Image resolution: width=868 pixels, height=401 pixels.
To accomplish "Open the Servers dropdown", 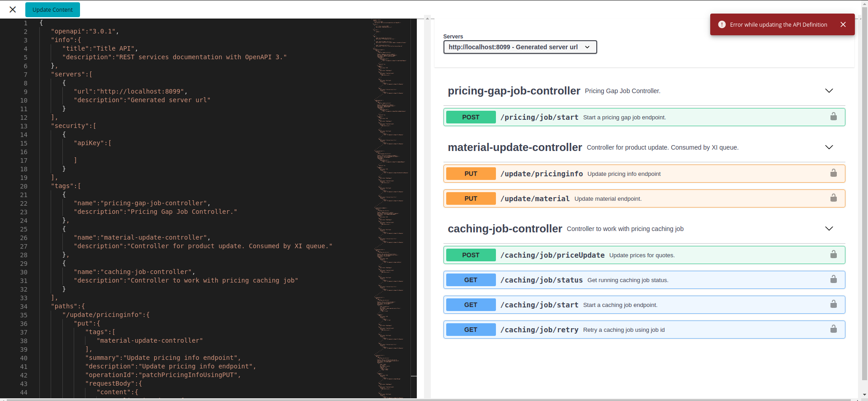I will 520,47.
